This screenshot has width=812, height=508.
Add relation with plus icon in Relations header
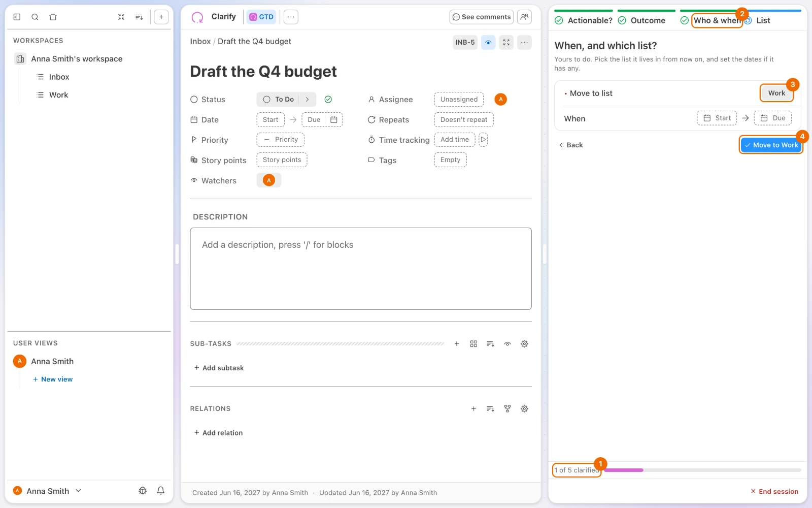[473, 408]
